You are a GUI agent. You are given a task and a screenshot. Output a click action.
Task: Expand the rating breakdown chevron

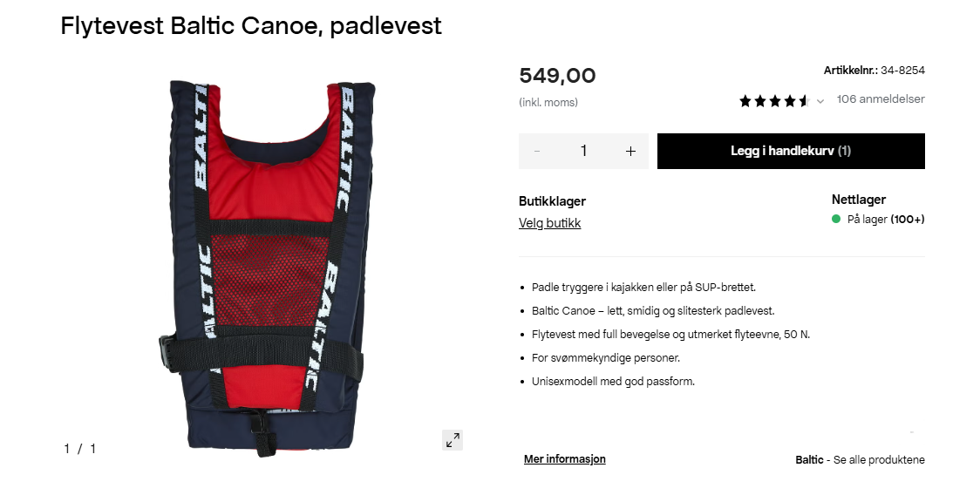point(820,101)
